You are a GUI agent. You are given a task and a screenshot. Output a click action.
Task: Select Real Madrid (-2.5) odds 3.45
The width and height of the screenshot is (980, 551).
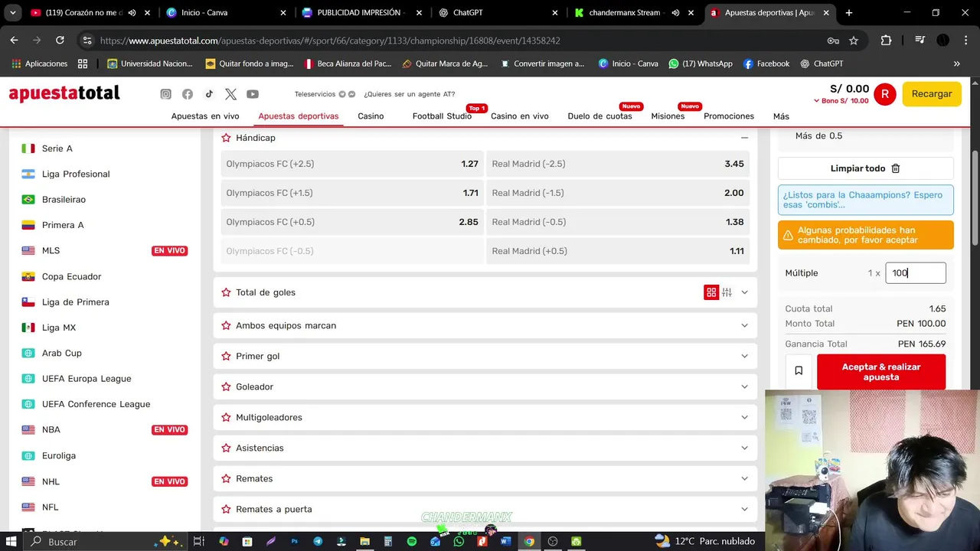coord(618,164)
